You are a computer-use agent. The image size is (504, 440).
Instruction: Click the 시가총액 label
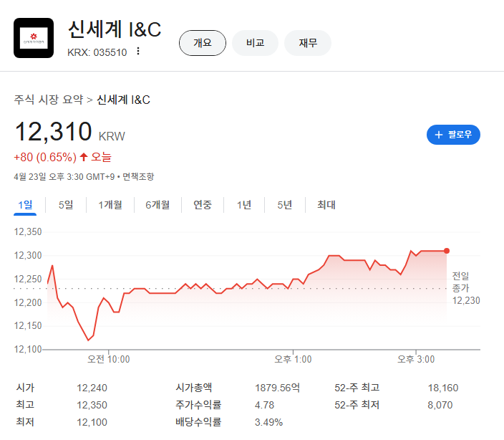[194, 388]
